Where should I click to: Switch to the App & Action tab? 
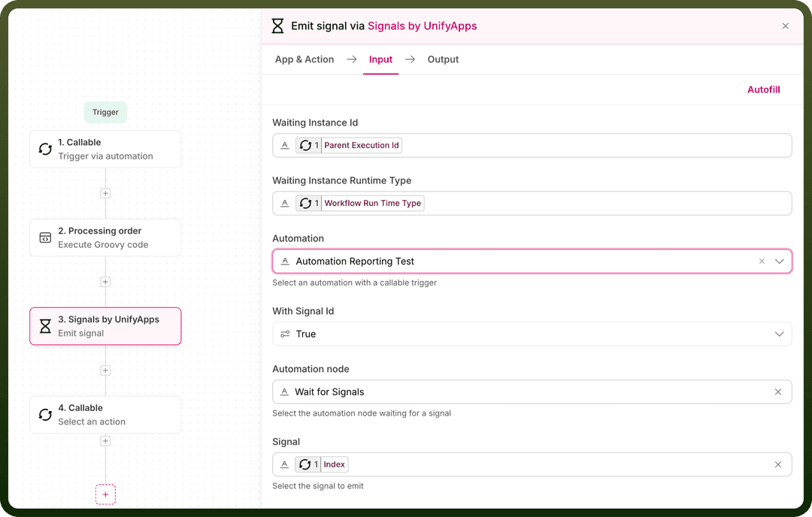[x=304, y=59]
